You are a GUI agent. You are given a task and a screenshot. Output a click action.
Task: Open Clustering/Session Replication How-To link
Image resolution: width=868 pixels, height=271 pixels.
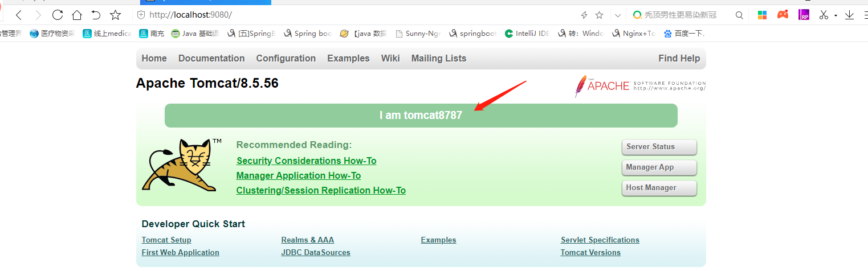coord(321,190)
